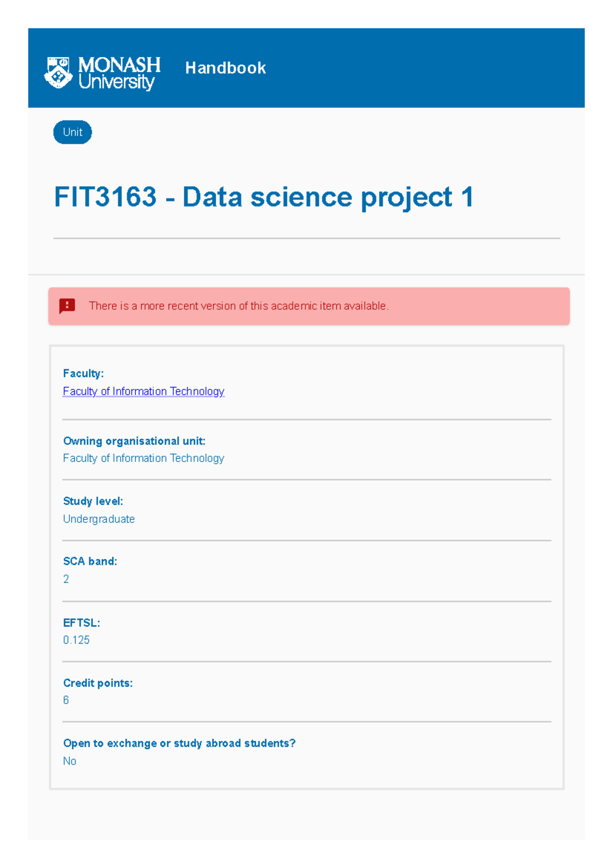Click the exchange or study abroad question

179,743
